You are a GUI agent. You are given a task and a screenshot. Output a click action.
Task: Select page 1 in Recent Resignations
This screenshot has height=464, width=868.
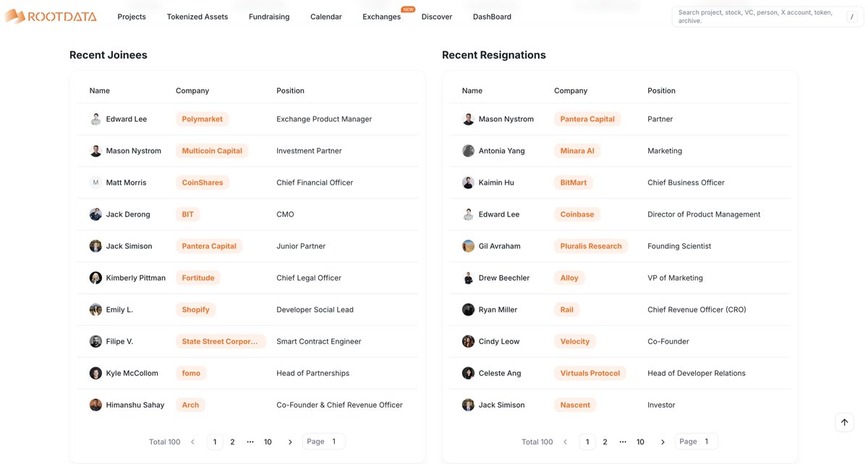pyautogui.click(x=587, y=442)
